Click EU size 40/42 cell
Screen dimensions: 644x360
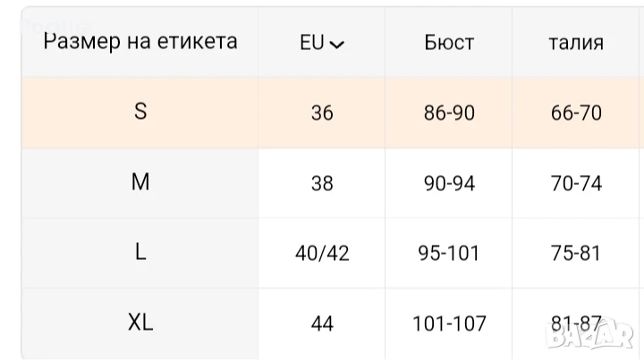pos(322,254)
